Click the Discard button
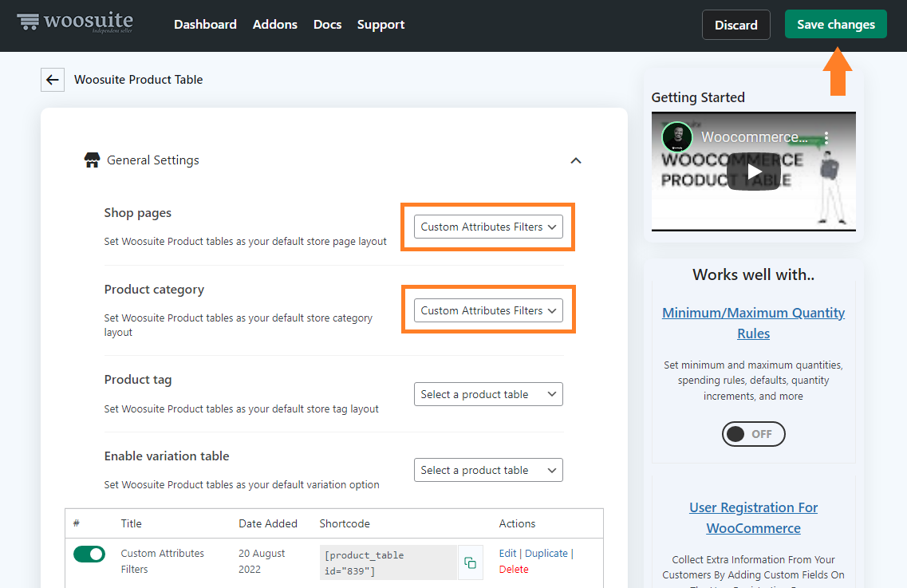This screenshot has width=907, height=588. (735, 25)
